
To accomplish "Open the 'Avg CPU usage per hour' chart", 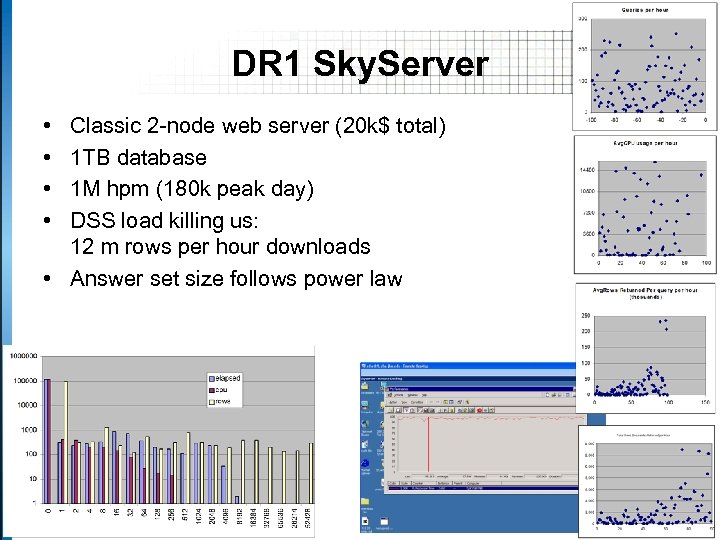I will [645, 204].
